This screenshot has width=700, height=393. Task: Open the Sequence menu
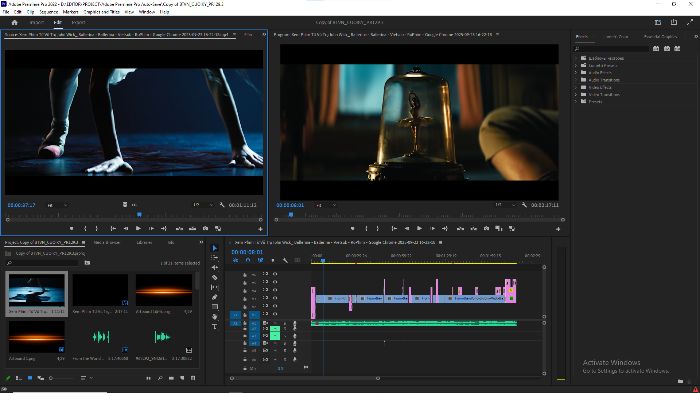click(49, 12)
